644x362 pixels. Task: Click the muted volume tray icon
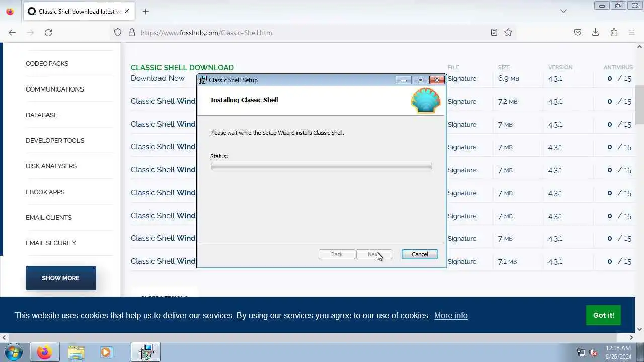593,353
